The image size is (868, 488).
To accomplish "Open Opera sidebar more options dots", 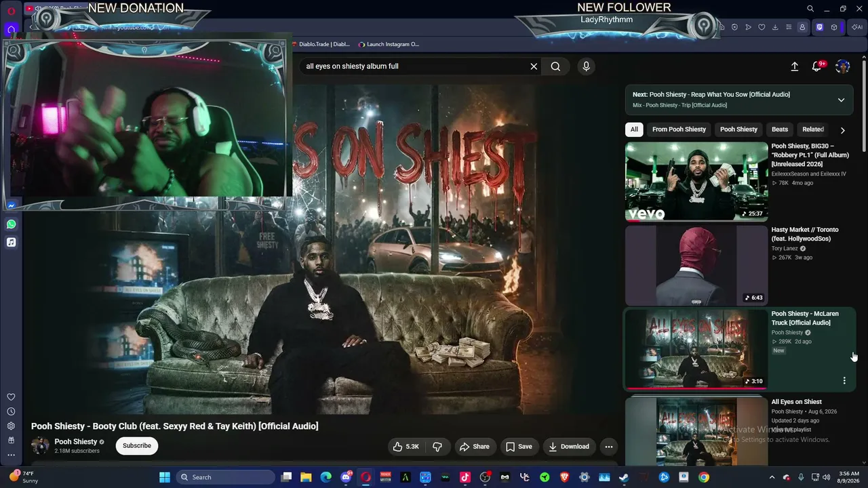I will pyautogui.click(x=11, y=455).
